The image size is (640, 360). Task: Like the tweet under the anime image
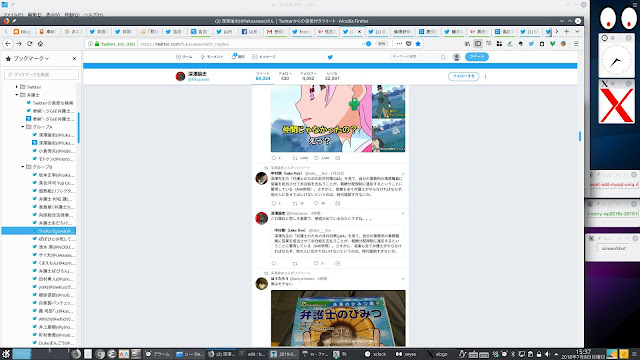tap(316, 158)
